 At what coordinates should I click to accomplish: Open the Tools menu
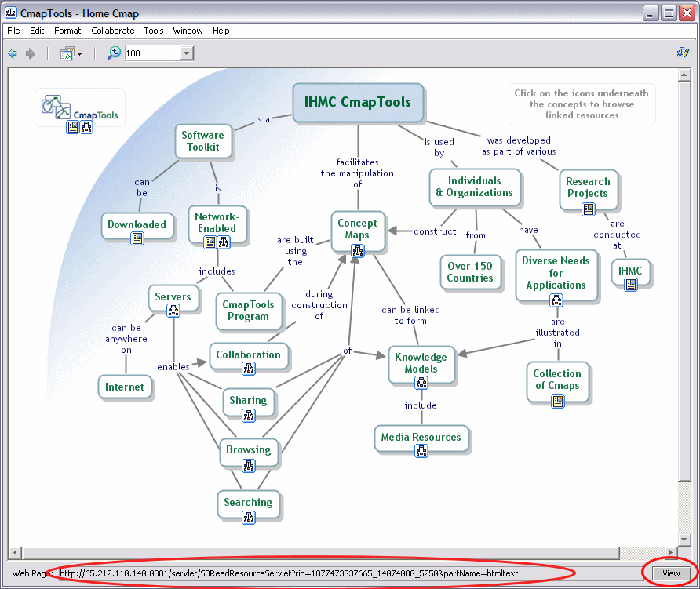pos(154,31)
